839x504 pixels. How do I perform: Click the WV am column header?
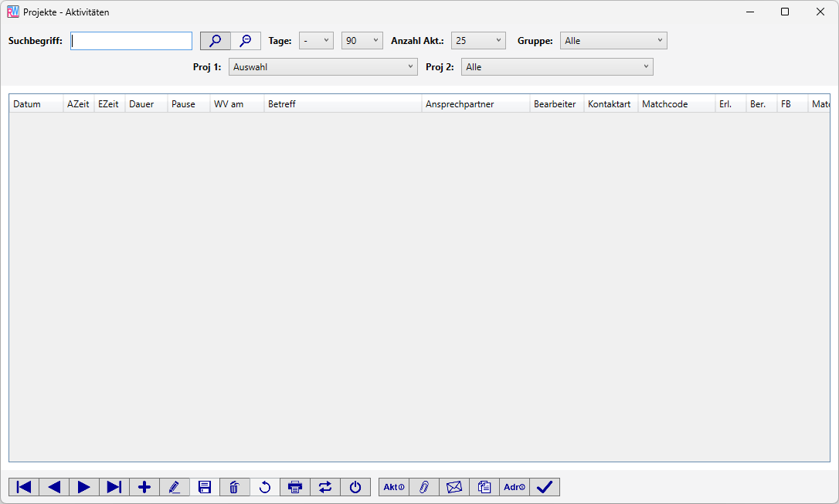(x=237, y=104)
